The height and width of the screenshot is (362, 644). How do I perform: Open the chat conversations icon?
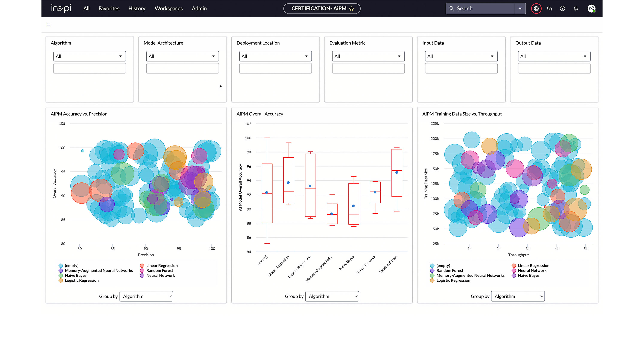(549, 9)
